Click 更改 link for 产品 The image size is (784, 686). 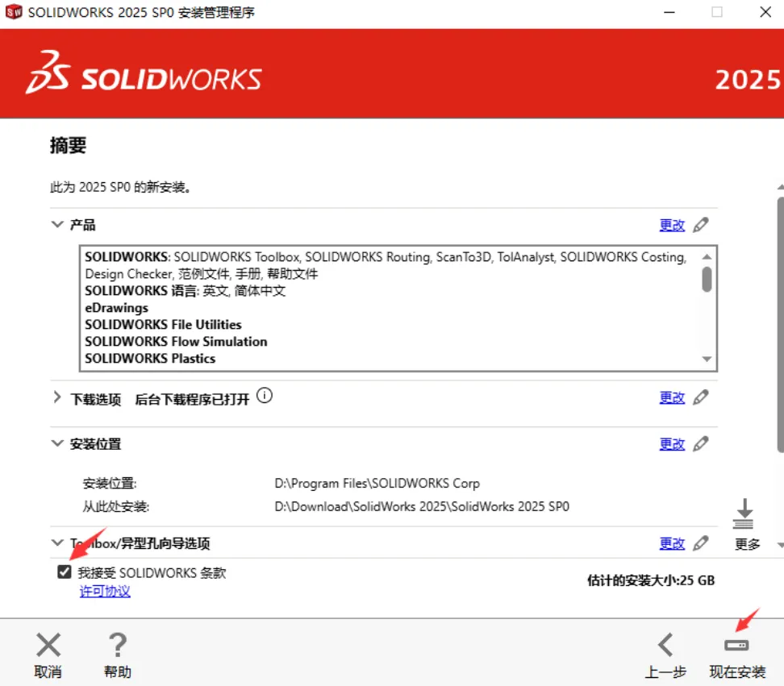coord(672,226)
